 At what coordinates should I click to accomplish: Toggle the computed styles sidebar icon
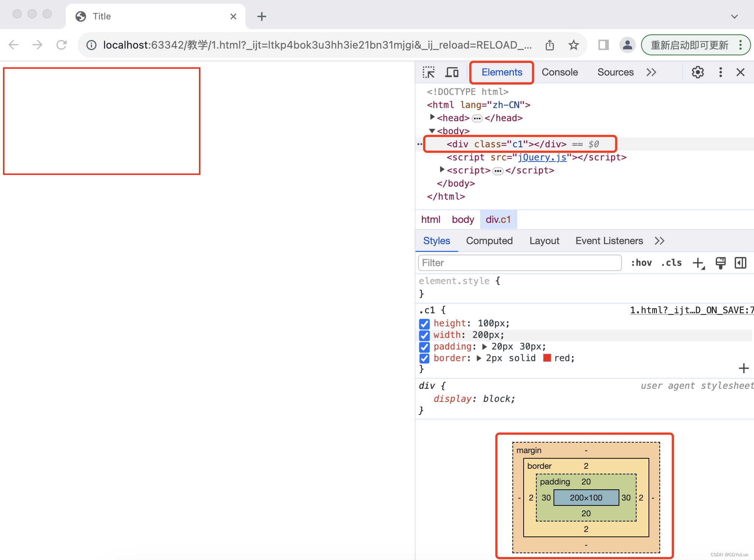(x=741, y=263)
